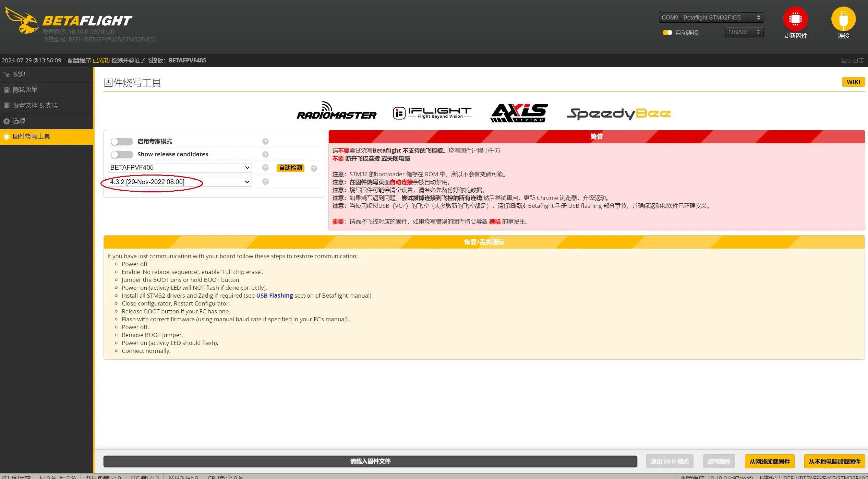Open the Welcome (欢迎) sidebar tab
Image resolution: width=868 pixels, height=479 pixels.
tap(19, 74)
